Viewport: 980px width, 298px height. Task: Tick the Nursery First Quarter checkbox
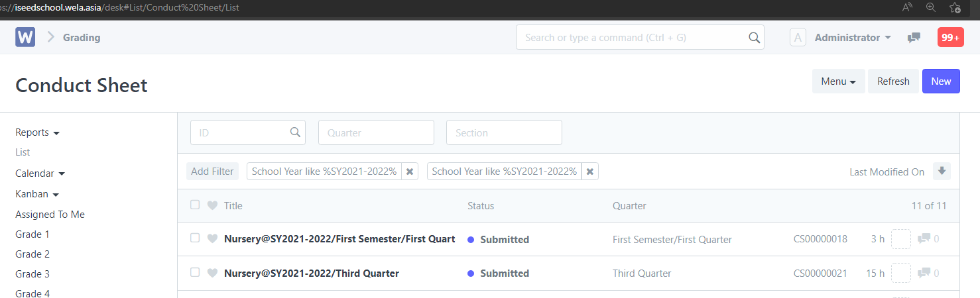(195, 238)
